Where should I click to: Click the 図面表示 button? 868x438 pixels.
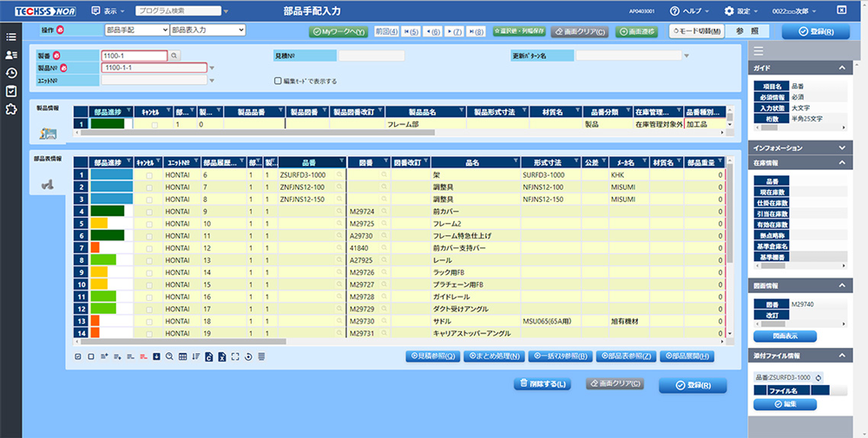(x=777, y=336)
